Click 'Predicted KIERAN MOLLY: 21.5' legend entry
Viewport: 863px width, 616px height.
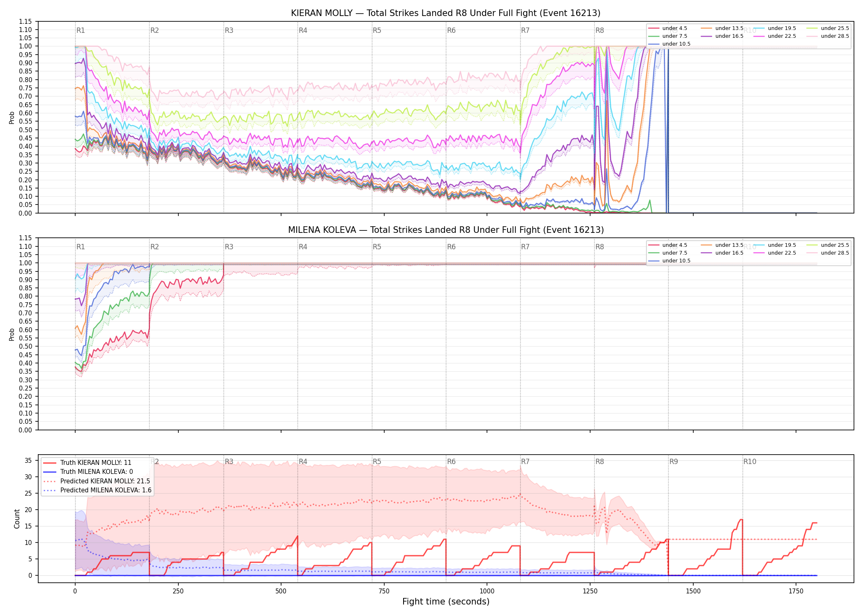tap(97, 481)
